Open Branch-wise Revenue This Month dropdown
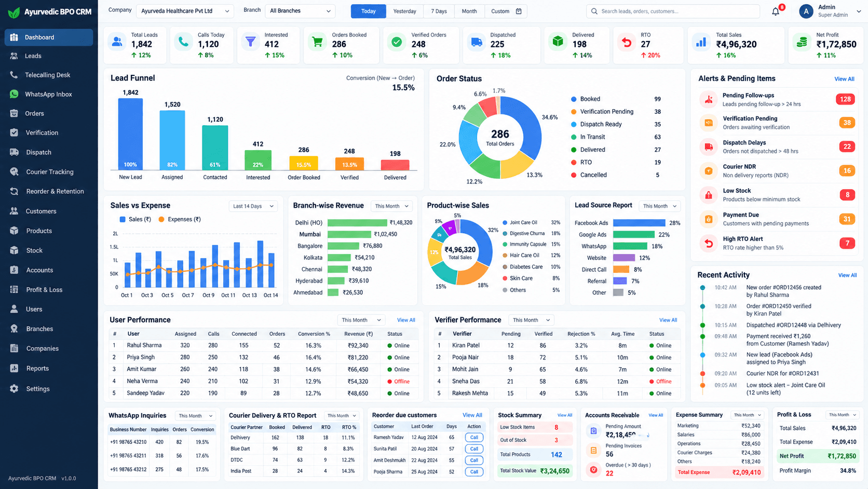 coord(392,206)
